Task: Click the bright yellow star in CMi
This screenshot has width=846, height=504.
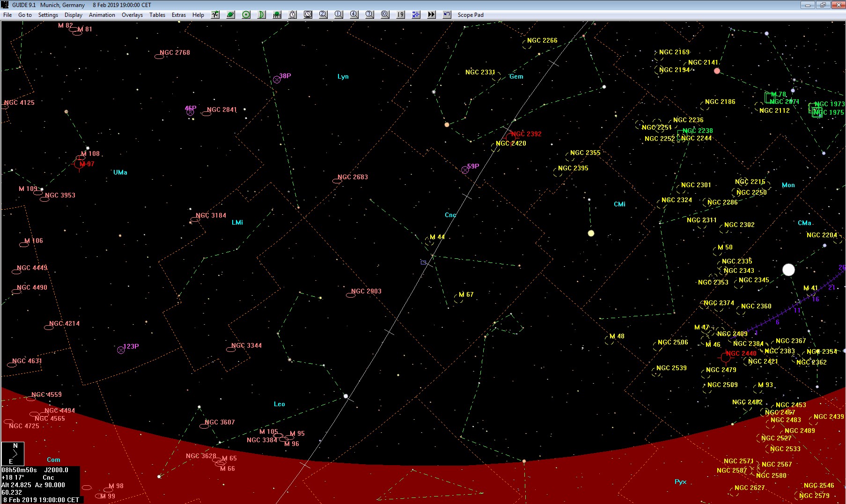Action: point(591,233)
